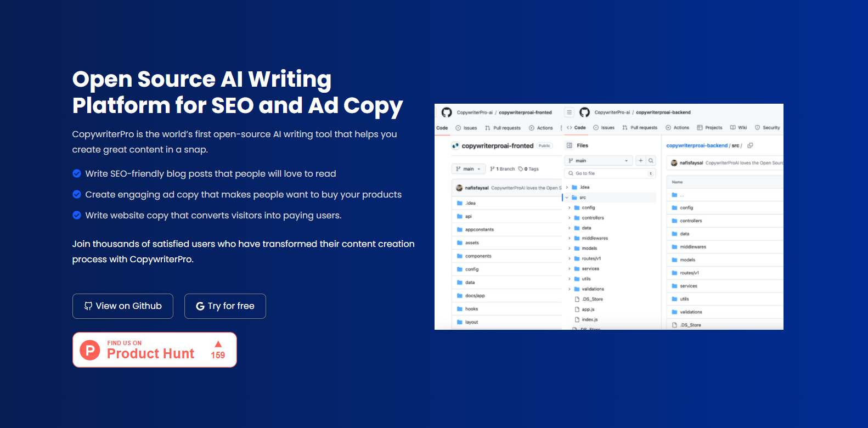Click the 0 Tags link
The image size is (868, 428).
coord(529,169)
